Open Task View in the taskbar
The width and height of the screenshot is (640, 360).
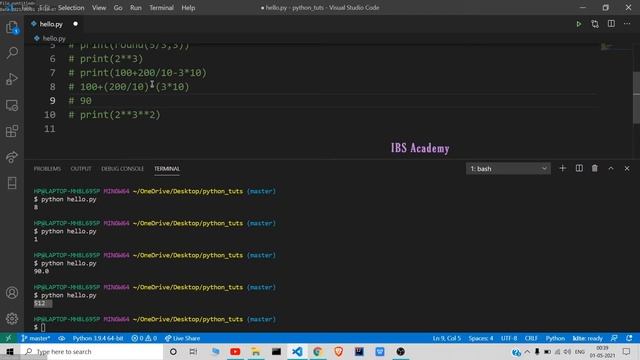193,351
